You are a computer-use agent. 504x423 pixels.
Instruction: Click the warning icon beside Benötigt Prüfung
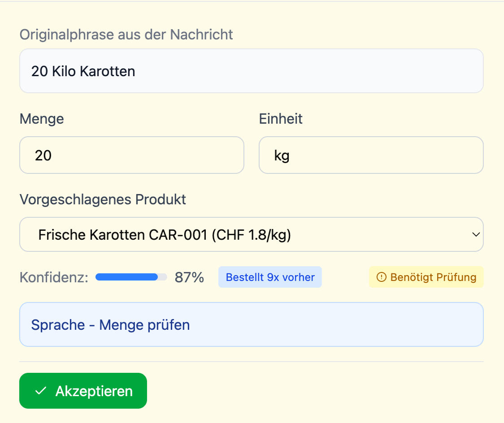(x=381, y=277)
